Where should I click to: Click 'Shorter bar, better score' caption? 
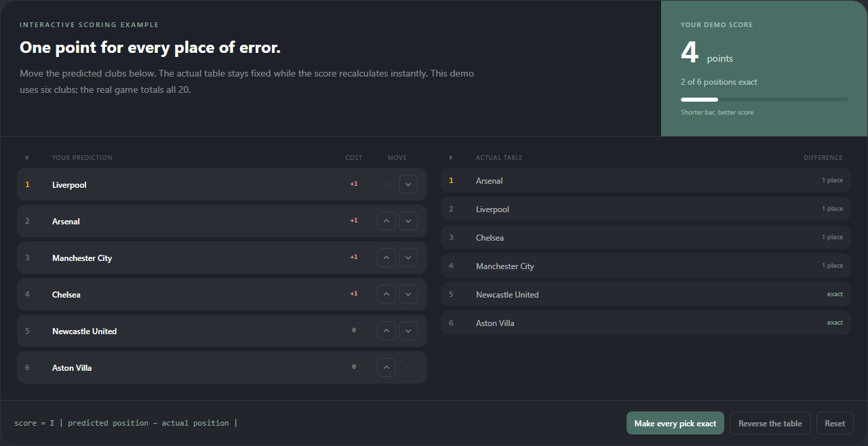click(717, 113)
